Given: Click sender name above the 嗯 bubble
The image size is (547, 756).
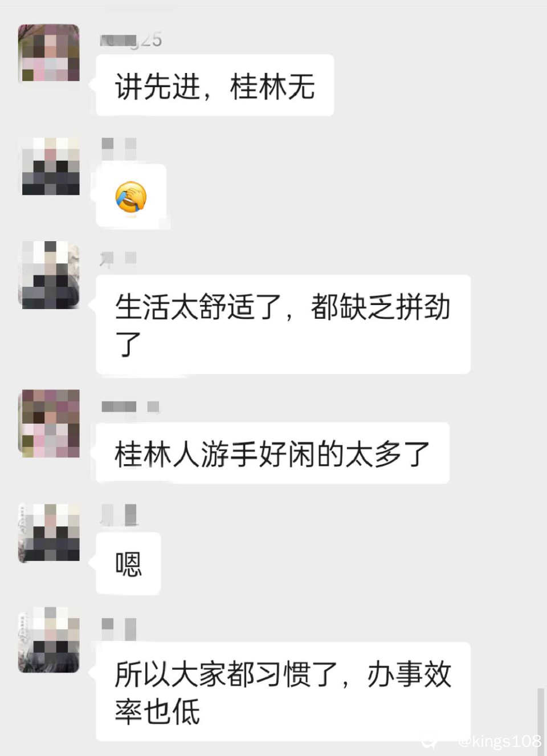Looking at the screenshot, I should pyautogui.click(x=119, y=515).
